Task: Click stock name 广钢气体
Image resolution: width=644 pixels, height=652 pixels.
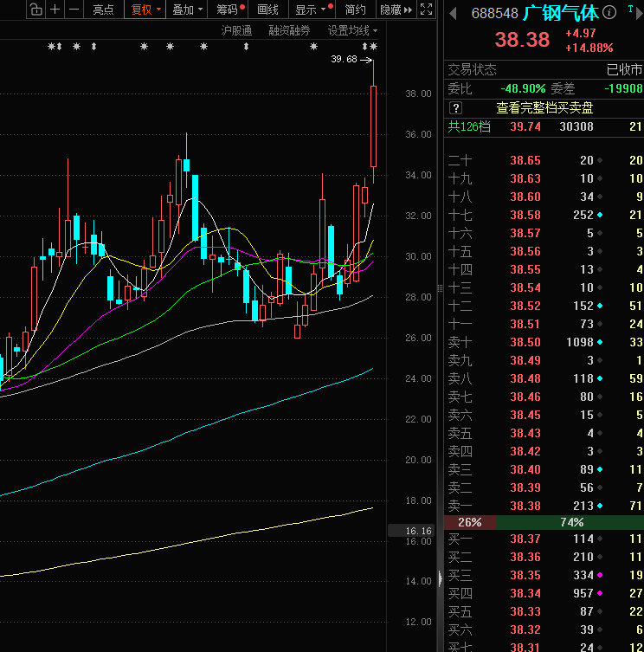Action: click(x=560, y=13)
